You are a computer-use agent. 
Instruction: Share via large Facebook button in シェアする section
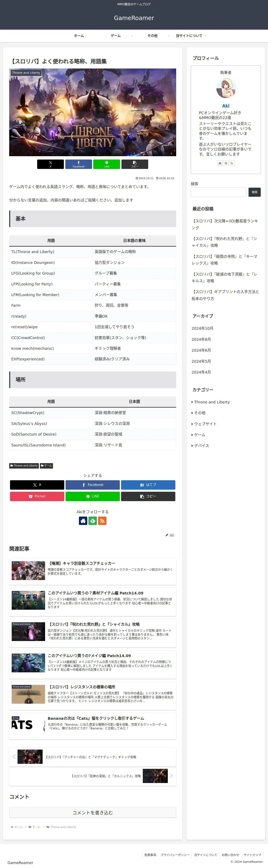tap(93, 485)
